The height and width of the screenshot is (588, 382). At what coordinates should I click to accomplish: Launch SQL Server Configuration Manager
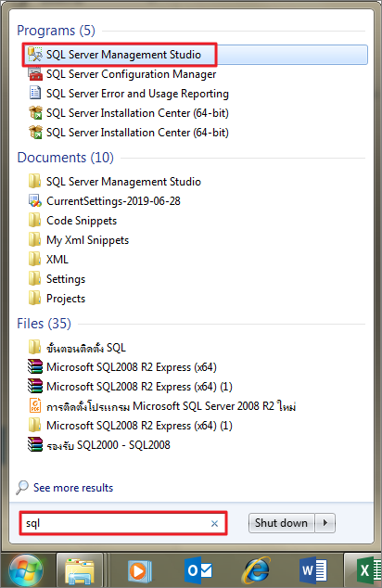coord(131,74)
